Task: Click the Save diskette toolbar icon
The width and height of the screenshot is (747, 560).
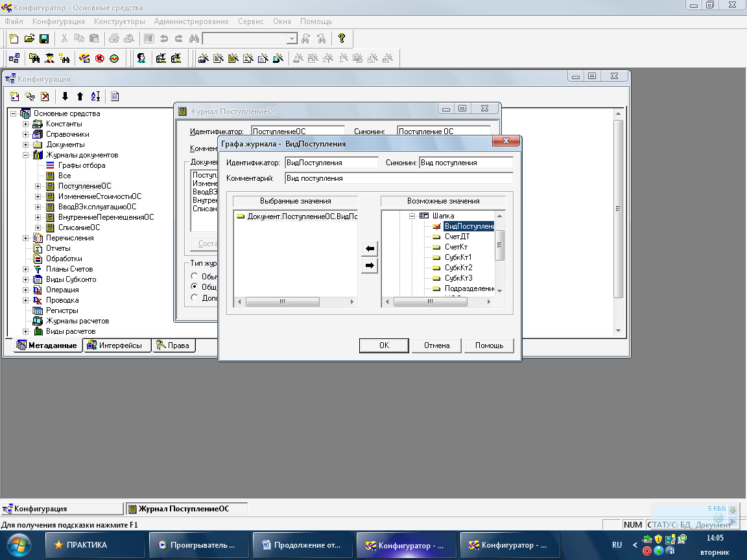Action: 44,39
